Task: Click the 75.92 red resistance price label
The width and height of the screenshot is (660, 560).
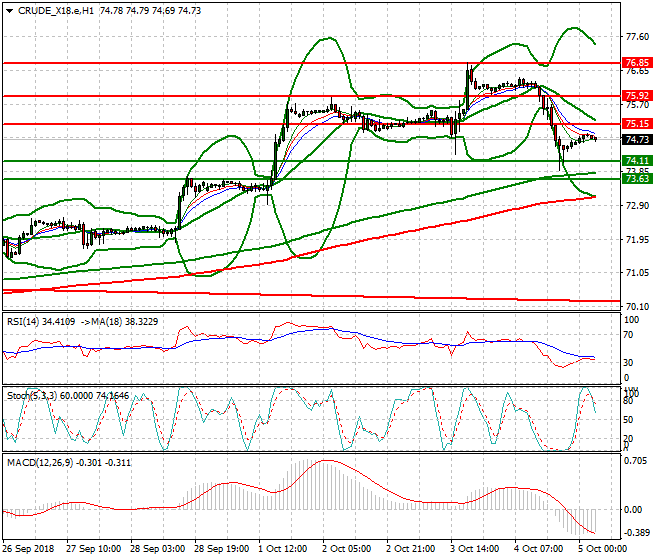Action: coord(637,96)
